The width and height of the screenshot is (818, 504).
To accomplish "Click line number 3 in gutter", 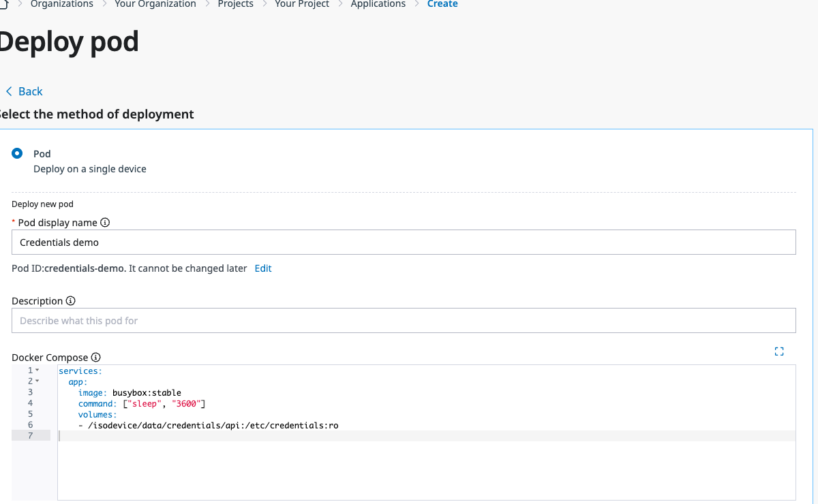I will [31, 392].
